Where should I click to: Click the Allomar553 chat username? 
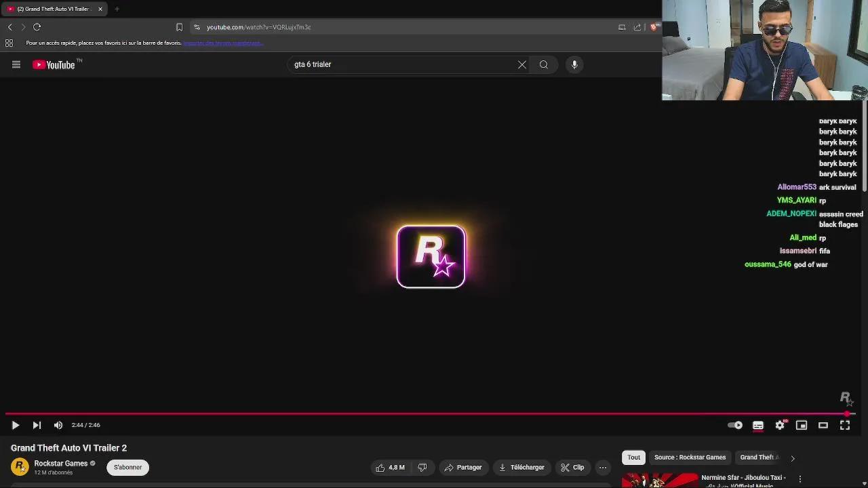click(x=797, y=187)
